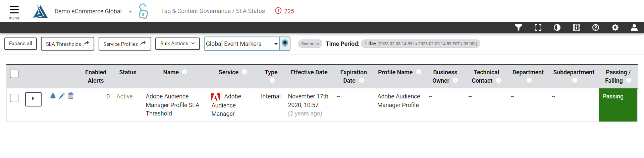Tick the Adobe Audience Manager row checkbox

point(14,98)
